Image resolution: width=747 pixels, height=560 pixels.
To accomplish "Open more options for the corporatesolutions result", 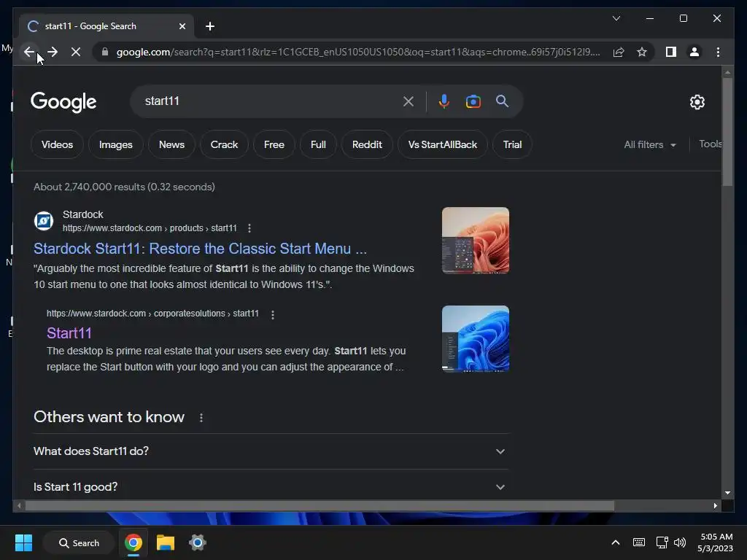I will tap(273, 315).
